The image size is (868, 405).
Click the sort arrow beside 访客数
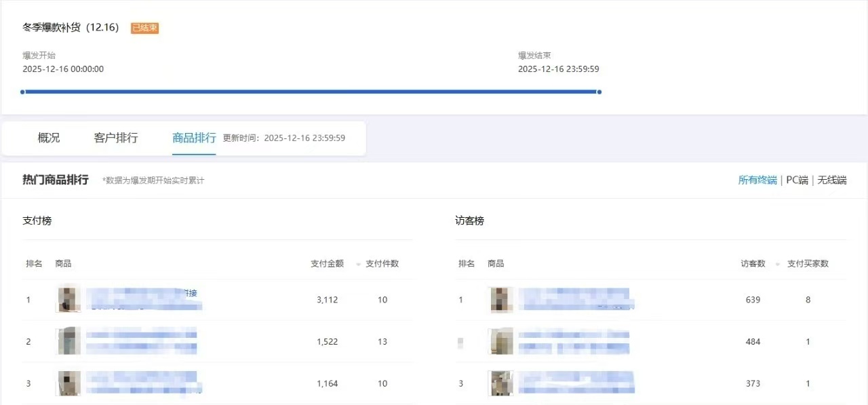click(779, 264)
